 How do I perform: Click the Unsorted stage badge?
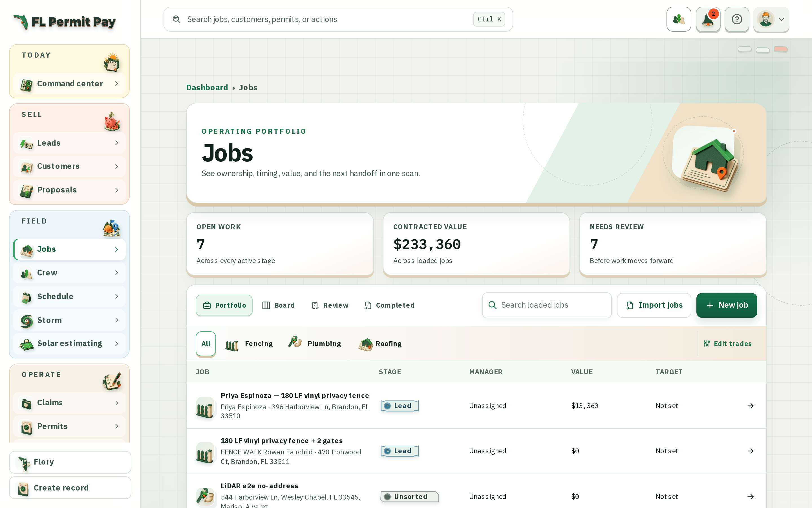coord(409,497)
